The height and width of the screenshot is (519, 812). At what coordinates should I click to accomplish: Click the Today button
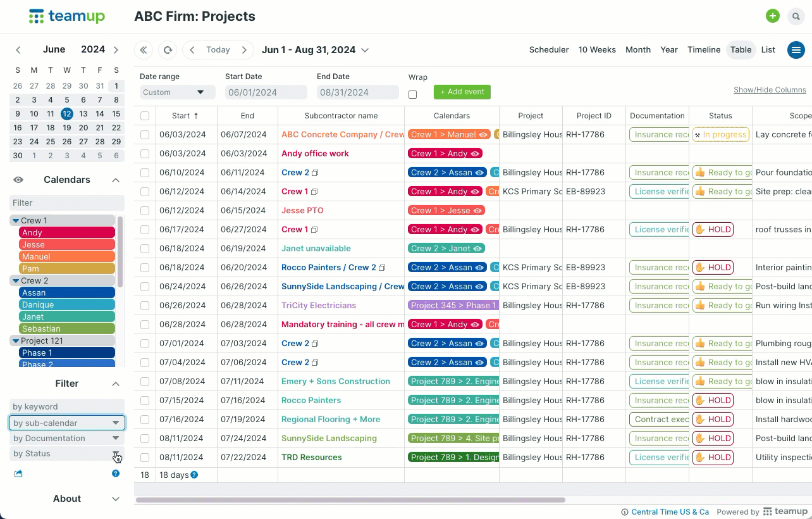pos(218,50)
